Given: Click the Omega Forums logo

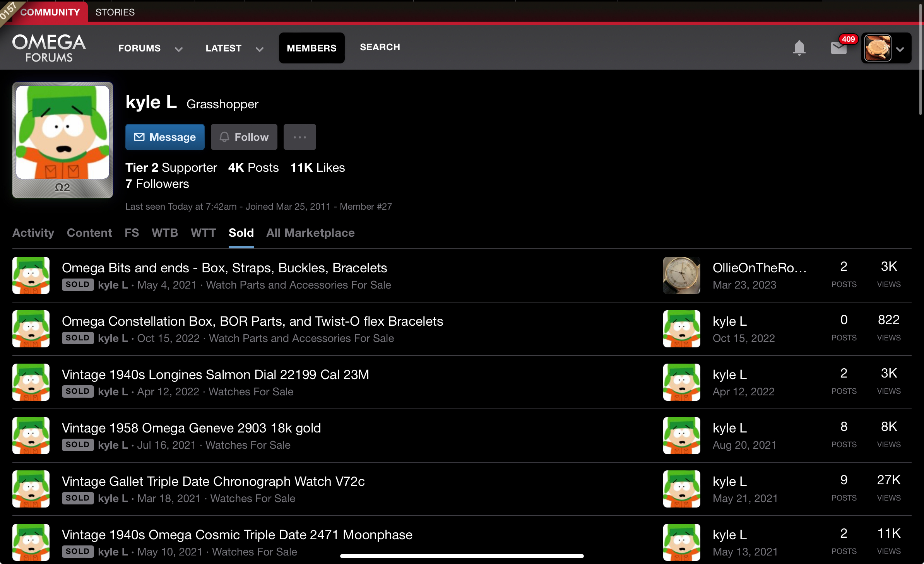Looking at the screenshot, I should pos(49,48).
